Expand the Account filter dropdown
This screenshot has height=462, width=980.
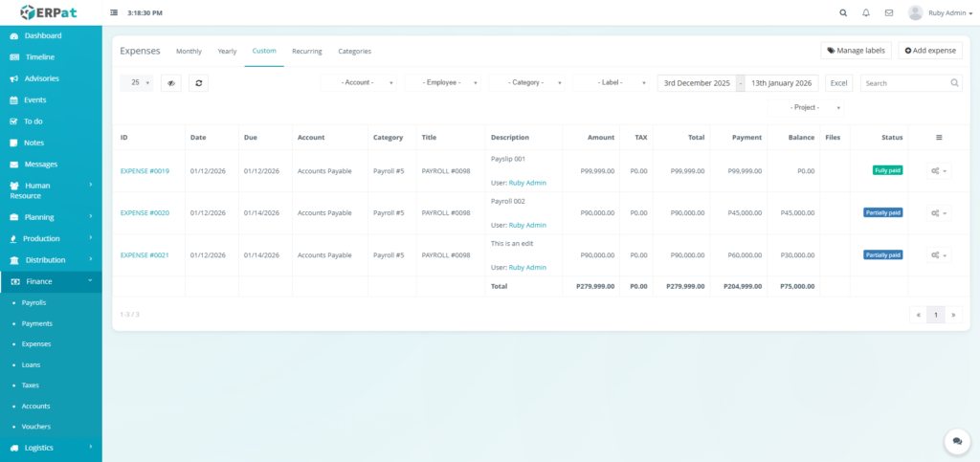tap(359, 83)
